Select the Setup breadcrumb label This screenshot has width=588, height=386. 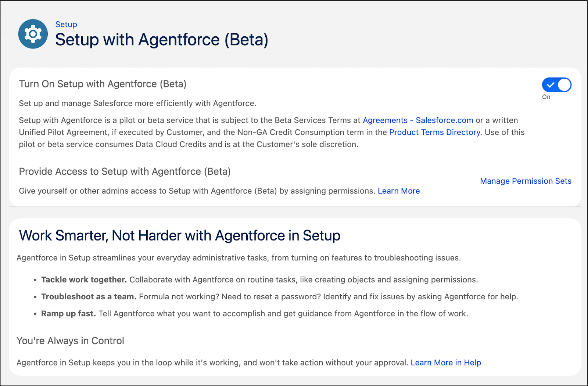[66, 24]
